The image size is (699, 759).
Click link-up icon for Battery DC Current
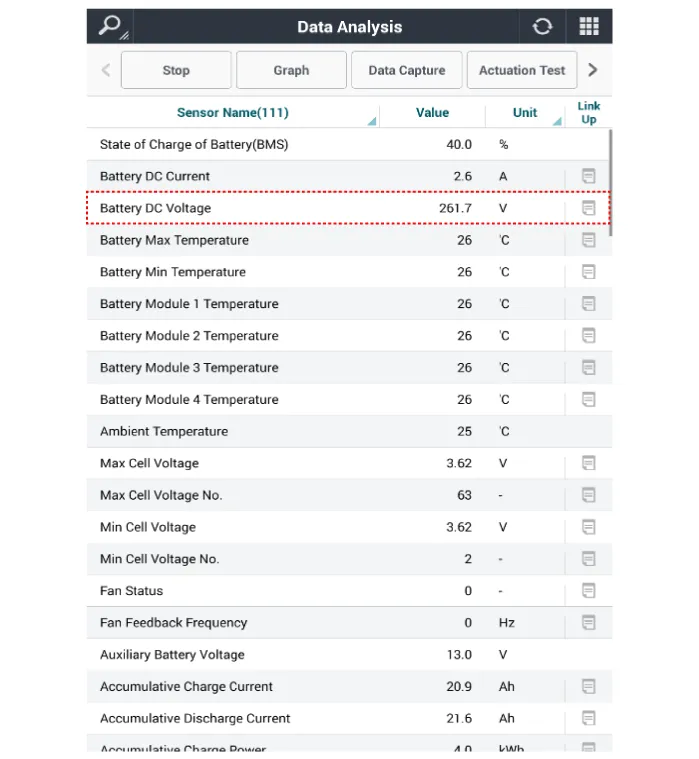[589, 176]
